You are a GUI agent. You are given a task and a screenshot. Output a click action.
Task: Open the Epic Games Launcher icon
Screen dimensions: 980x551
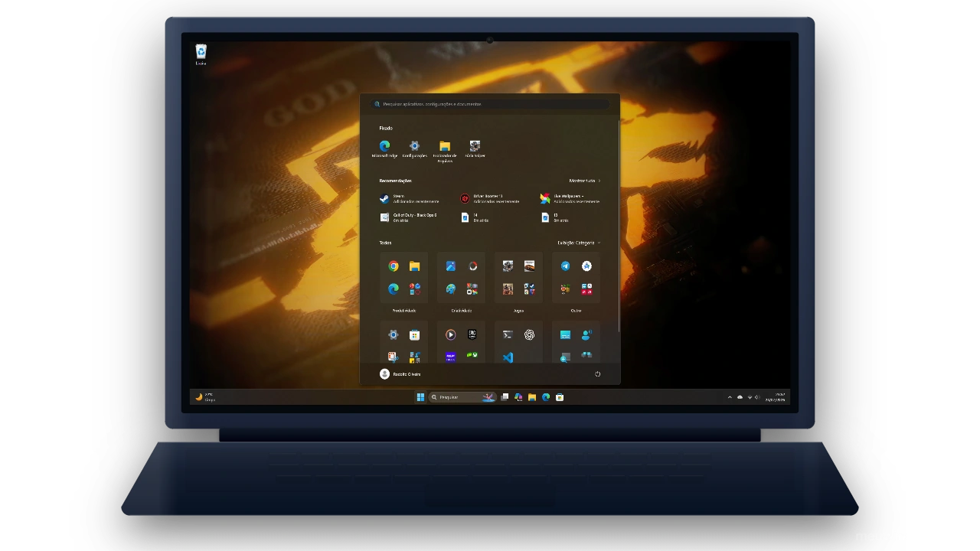click(x=472, y=334)
